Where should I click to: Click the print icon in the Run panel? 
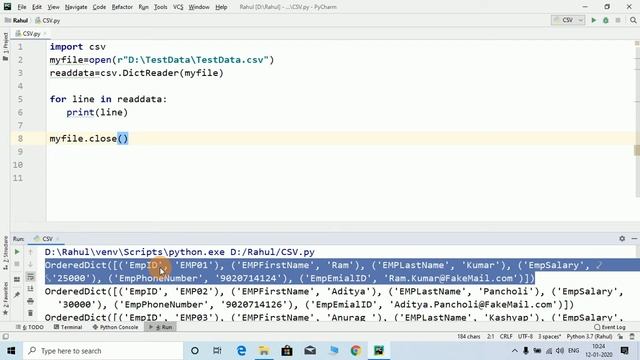pyautogui.click(x=30, y=301)
